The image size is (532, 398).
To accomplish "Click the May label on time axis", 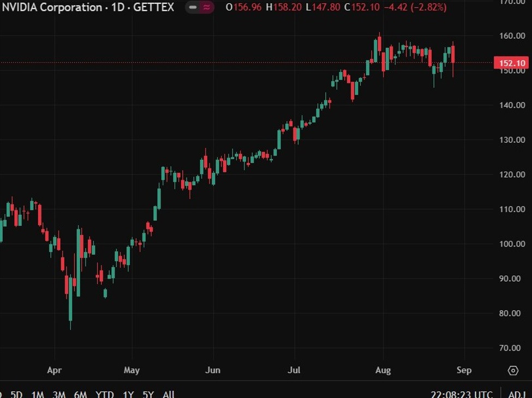I will [x=131, y=370].
